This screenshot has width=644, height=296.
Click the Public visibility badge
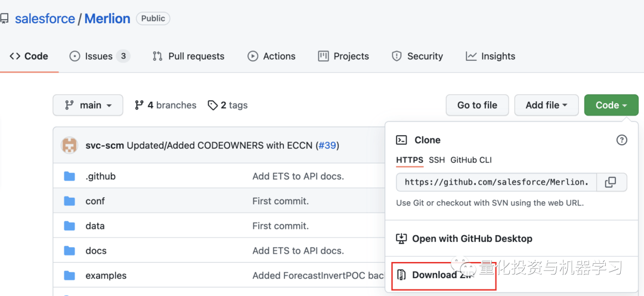[153, 18]
